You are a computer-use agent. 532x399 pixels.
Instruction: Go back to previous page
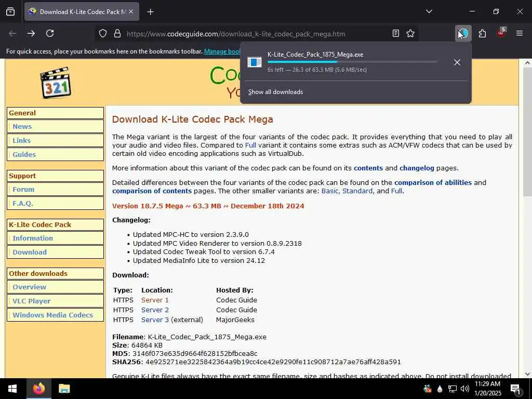click(x=12, y=33)
